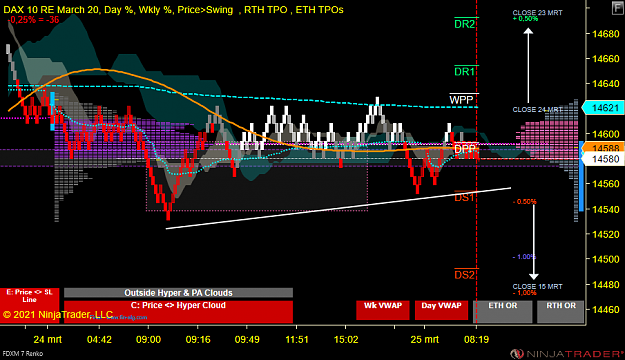625x360 pixels.
Task: Click the 'CLOSE 24 MRT' label
Action: [537, 110]
